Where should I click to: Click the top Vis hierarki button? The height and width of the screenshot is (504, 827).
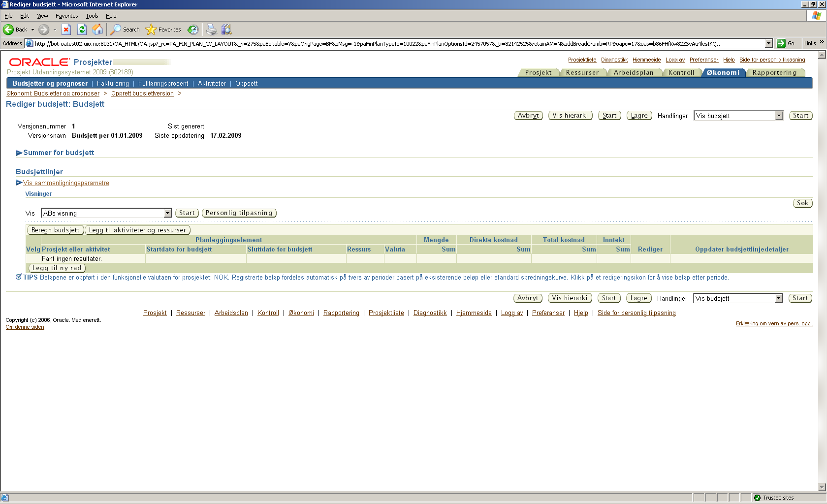coord(570,116)
